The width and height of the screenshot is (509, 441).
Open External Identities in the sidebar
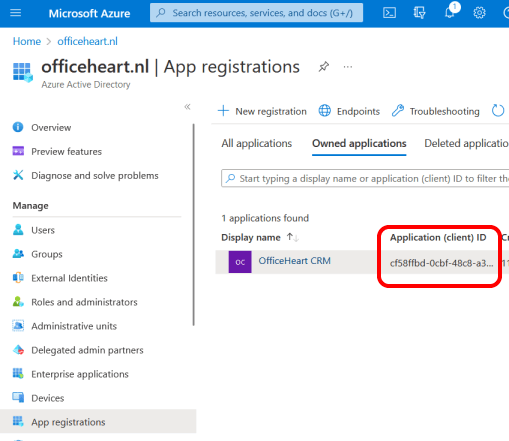[x=69, y=278]
